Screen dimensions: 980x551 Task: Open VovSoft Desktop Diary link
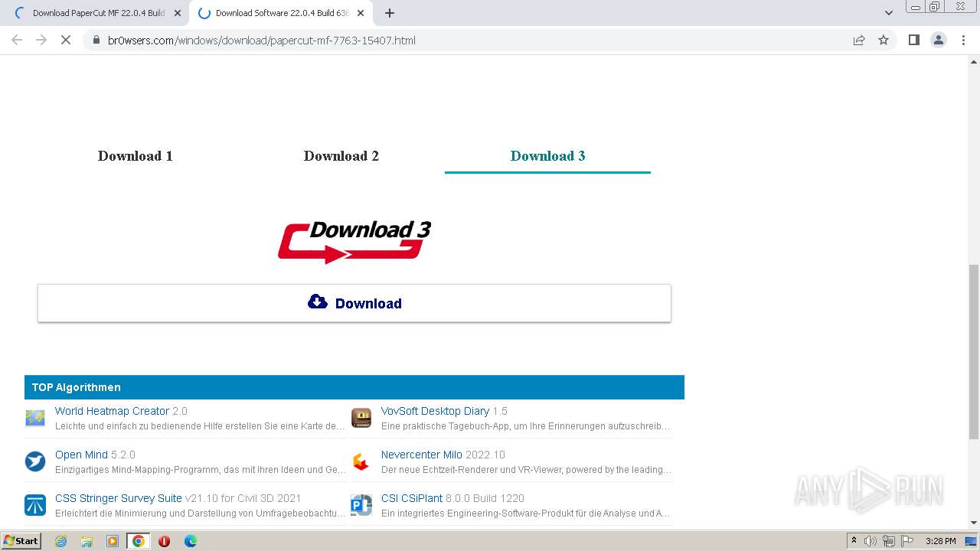pos(435,411)
